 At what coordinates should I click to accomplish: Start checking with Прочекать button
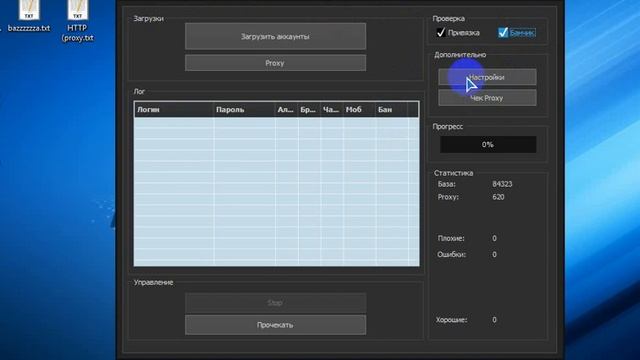275,325
